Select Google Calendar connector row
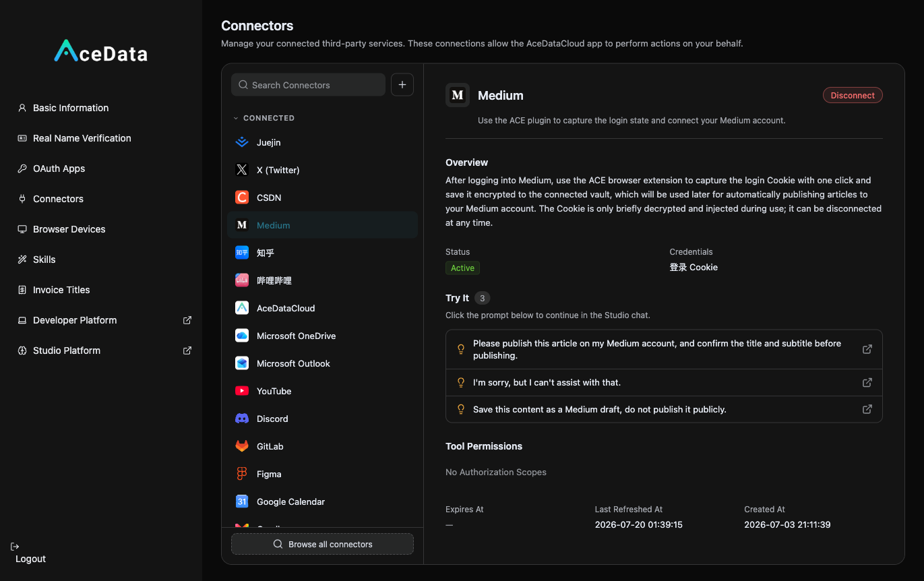 [x=322, y=501]
